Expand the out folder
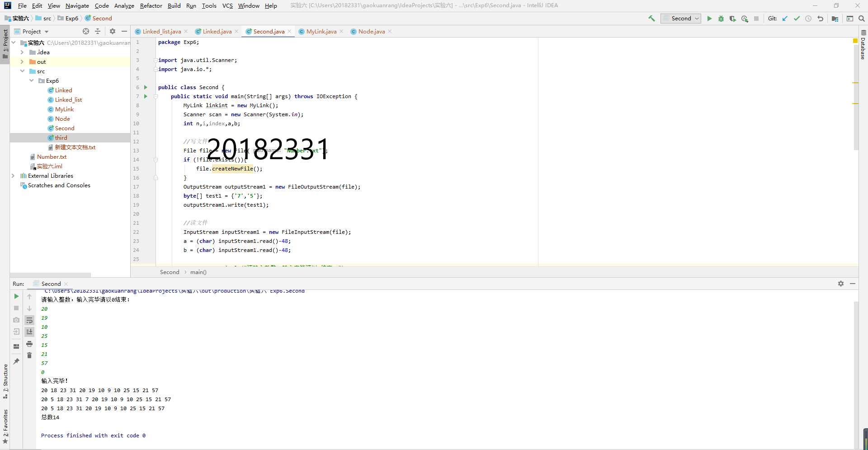This screenshot has width=868, height=450. (22, 62)
